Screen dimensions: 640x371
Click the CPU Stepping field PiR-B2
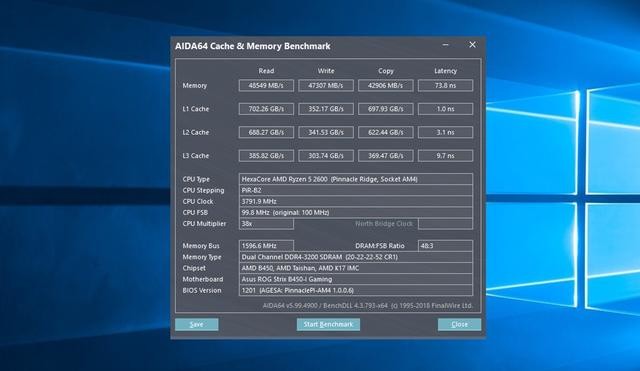coord(356,190)
